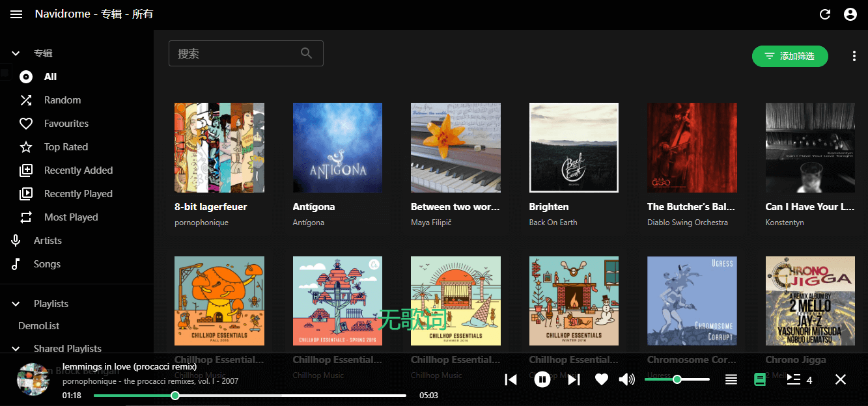Open Chillhop Essentials Fall 2016 cover
This screenshot has height=406, width=868.
coord(219,301)
